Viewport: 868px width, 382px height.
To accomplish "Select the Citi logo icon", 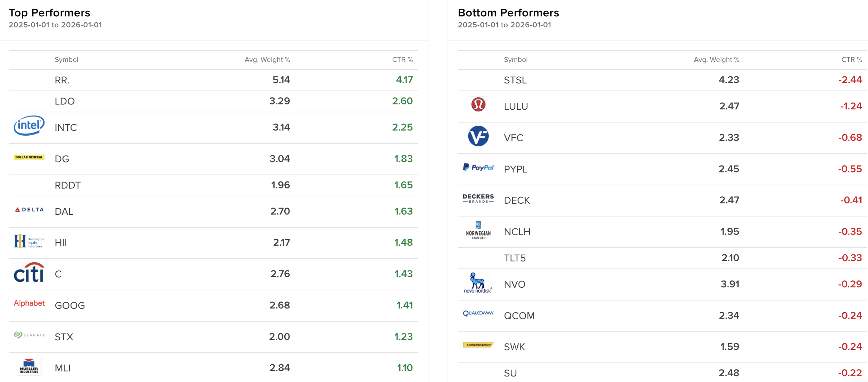I will (x=29, y=272).
